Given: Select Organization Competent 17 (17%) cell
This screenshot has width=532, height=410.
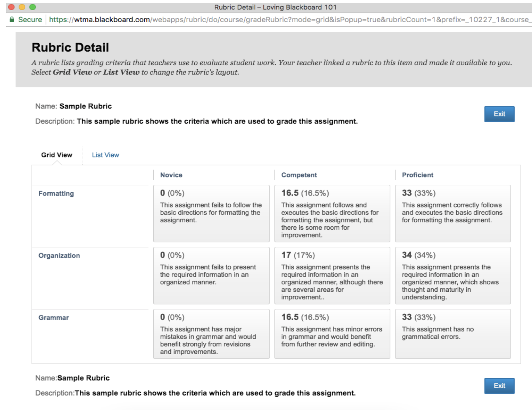Looking at the screenshot, I should point(332,275).
